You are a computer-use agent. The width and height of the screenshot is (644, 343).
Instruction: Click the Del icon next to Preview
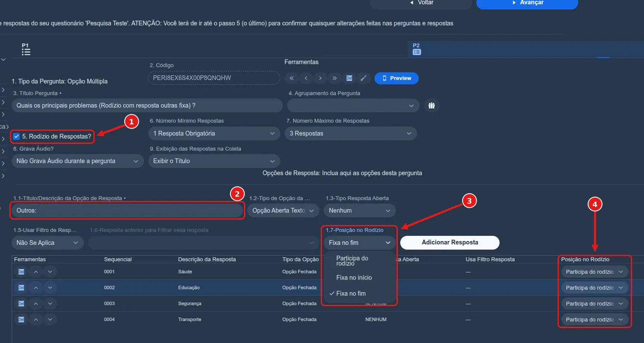click(349, 78)
